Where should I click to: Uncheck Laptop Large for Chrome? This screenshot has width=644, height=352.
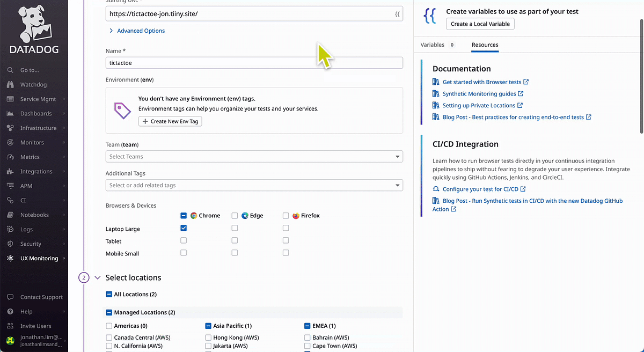pos(184,229)
